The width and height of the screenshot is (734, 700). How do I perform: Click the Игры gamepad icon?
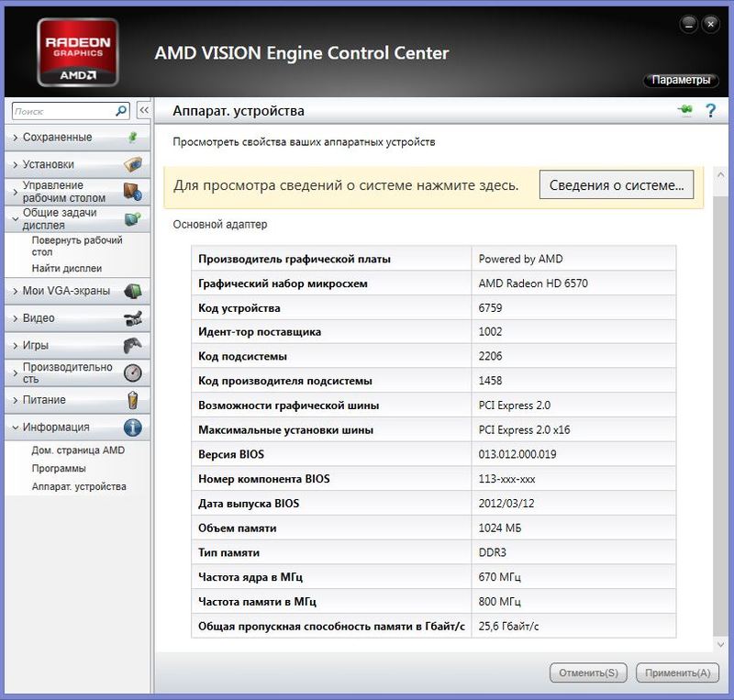click(x=133, y=346)
